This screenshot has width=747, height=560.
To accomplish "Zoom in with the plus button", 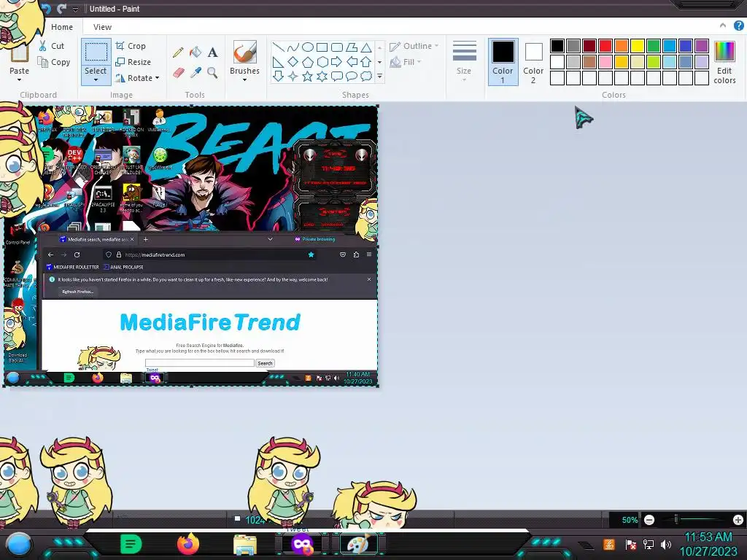I will (738, 520).
